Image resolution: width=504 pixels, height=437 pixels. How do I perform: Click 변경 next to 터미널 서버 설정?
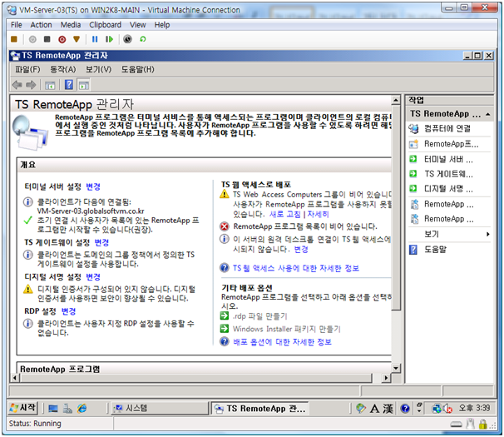(x=93, y=186)
